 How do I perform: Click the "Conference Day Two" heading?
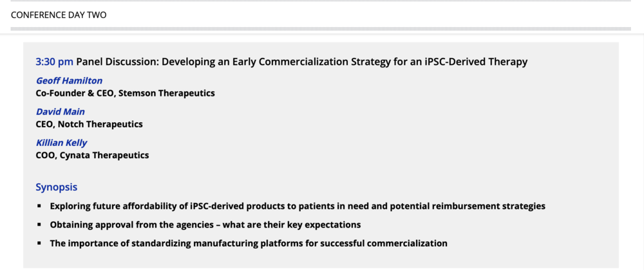pos(59,15)
